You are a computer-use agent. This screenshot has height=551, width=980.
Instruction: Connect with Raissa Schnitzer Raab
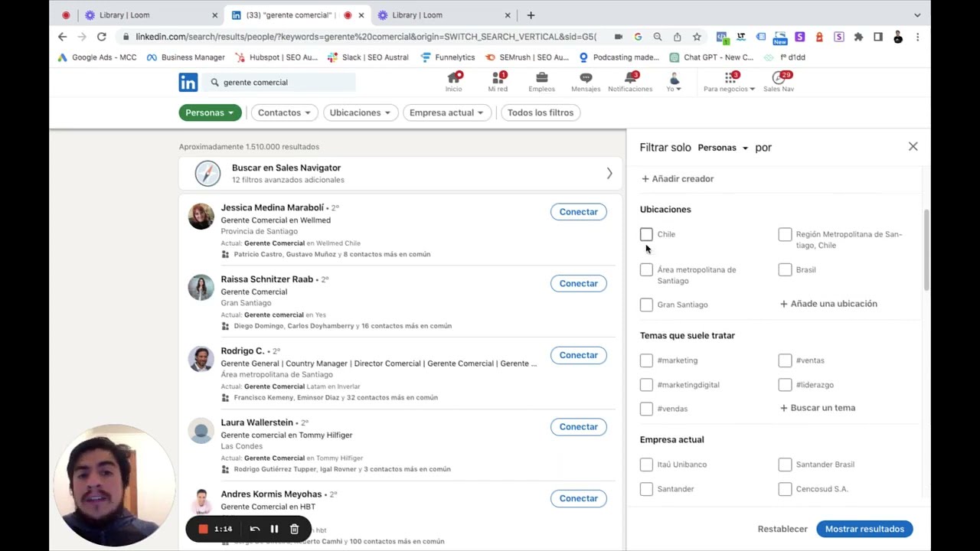point(578,283)
